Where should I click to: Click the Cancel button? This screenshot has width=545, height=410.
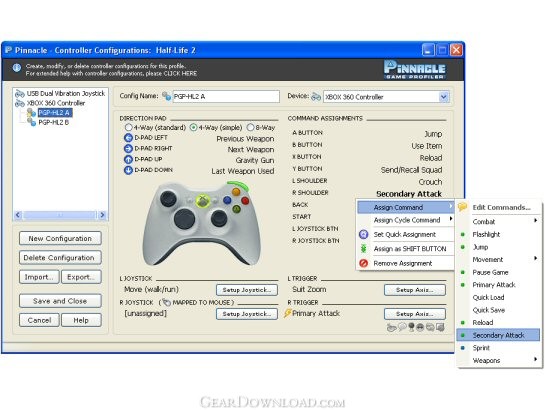coord(39,320)
